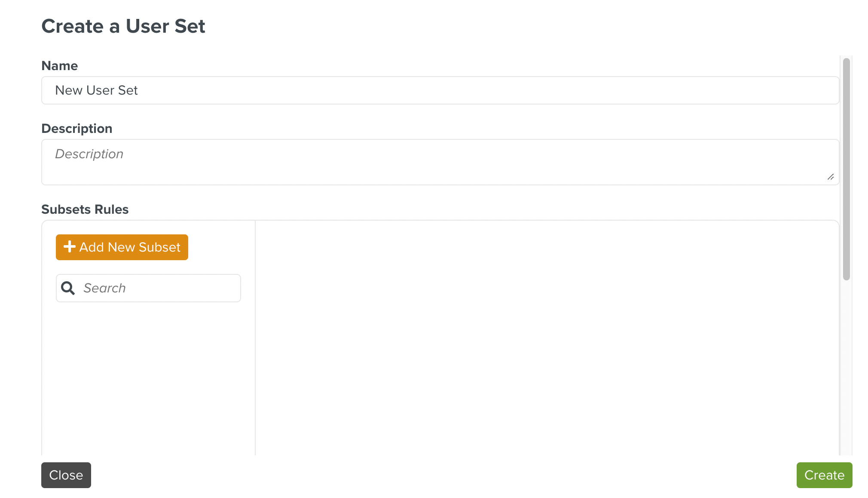This screenshot has width=868, height=498.
Task: Click inside the Name field
Action: pyautogui.click(x=301, y=90)
